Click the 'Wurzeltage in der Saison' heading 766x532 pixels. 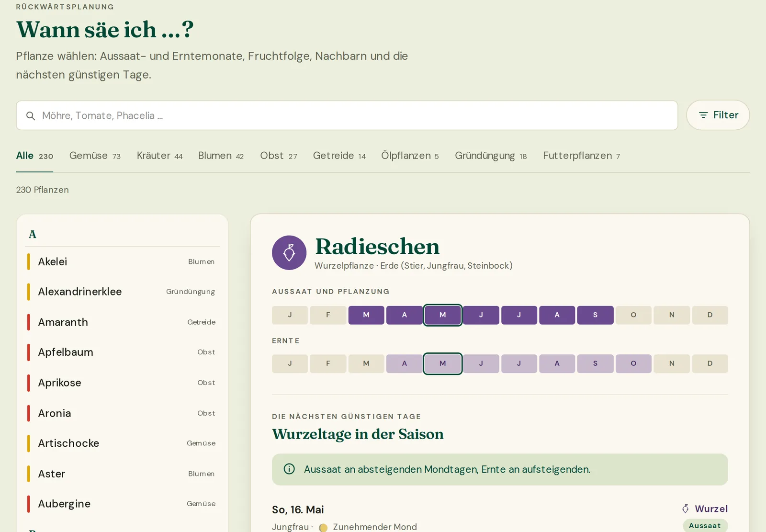(x=358, y=434)
